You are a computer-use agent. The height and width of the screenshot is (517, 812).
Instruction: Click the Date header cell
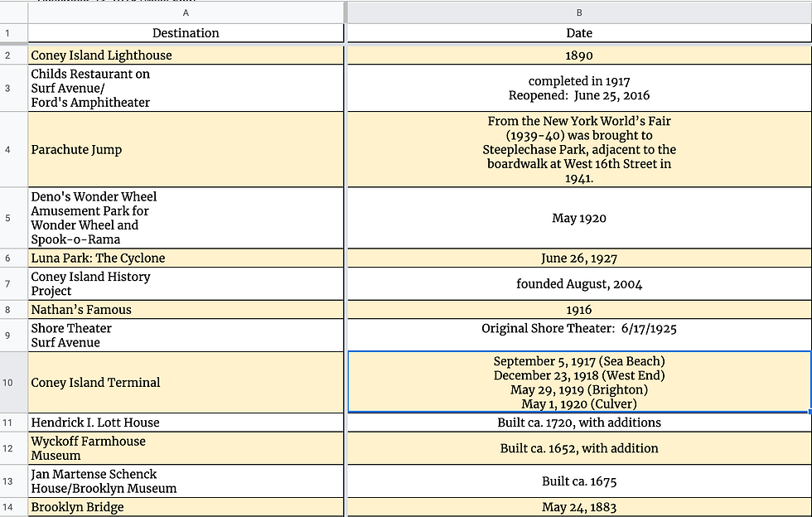(579, 33)
